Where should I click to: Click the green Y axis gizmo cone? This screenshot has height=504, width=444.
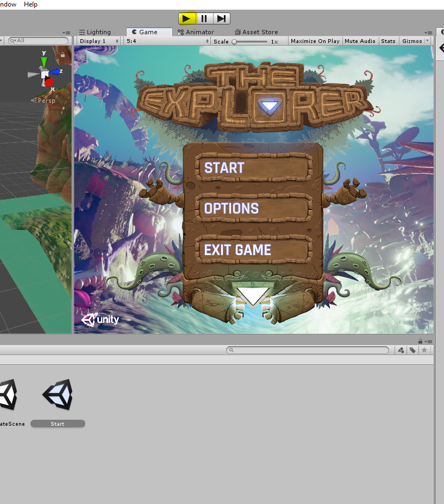[x=44, y=61]
